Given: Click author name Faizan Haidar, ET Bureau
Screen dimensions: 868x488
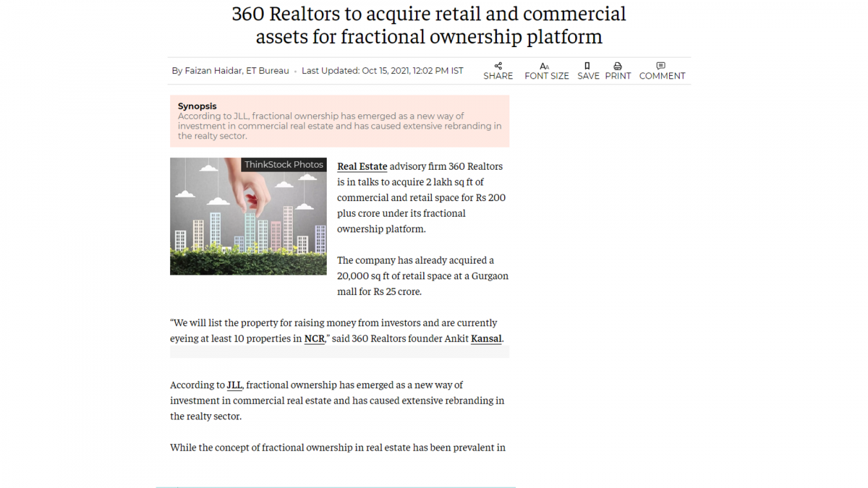Looking at the screenshot, I should [237, 71].
